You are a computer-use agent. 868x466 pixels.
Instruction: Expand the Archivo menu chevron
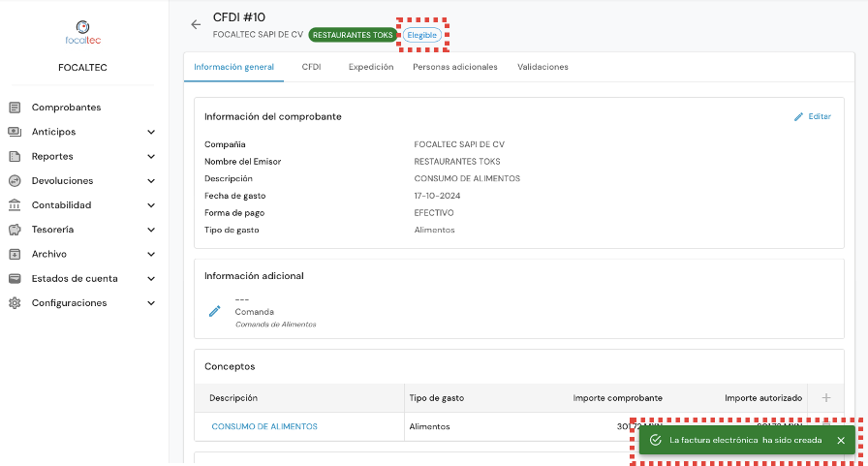[x=151, y=254]
